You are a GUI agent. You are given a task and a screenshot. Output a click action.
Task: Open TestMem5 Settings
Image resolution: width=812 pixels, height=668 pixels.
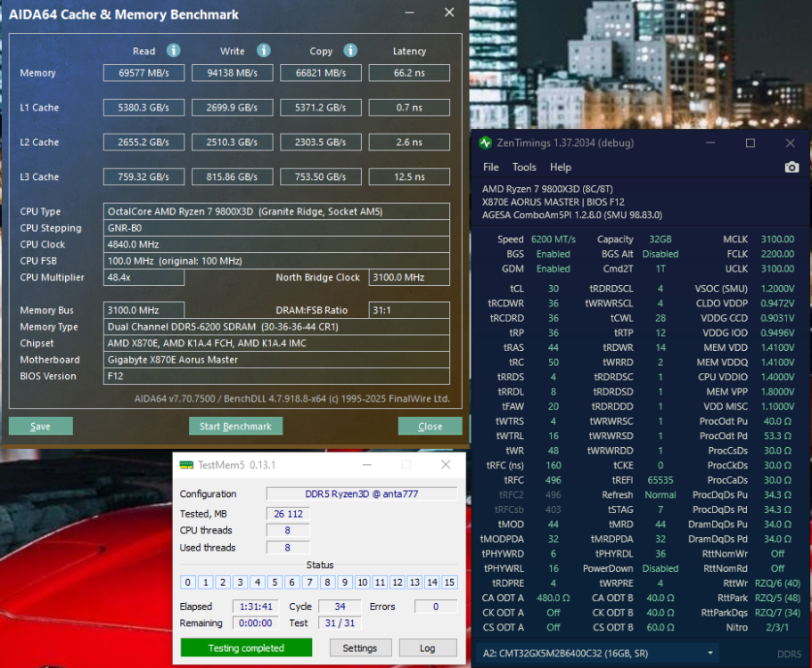point(359,648)
